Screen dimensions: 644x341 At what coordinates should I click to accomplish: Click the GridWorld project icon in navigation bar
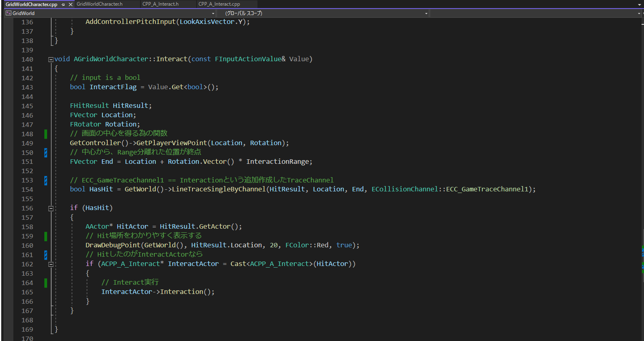tap(8, 13)
